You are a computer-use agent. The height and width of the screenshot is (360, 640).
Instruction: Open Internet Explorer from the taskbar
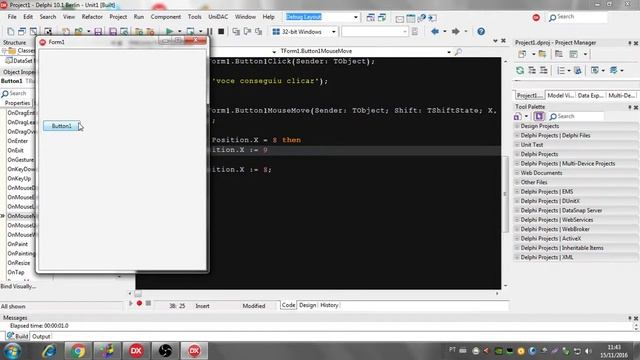(49, 351)
